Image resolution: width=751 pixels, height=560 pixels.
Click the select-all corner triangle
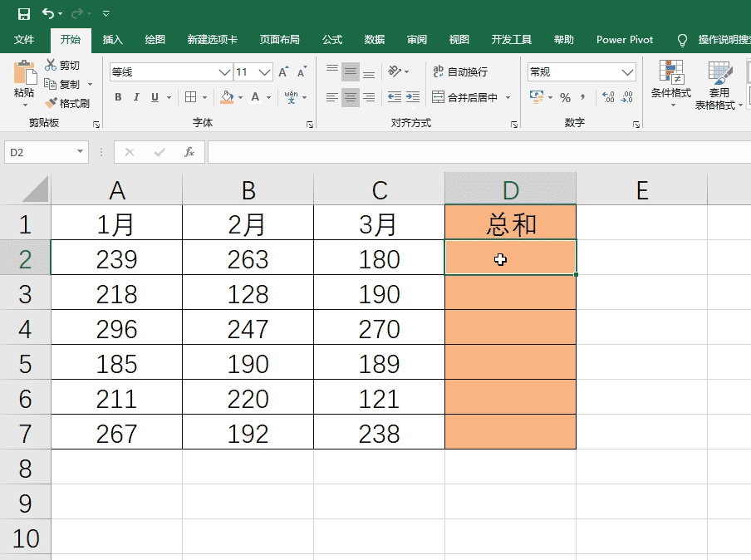[35, 189]
